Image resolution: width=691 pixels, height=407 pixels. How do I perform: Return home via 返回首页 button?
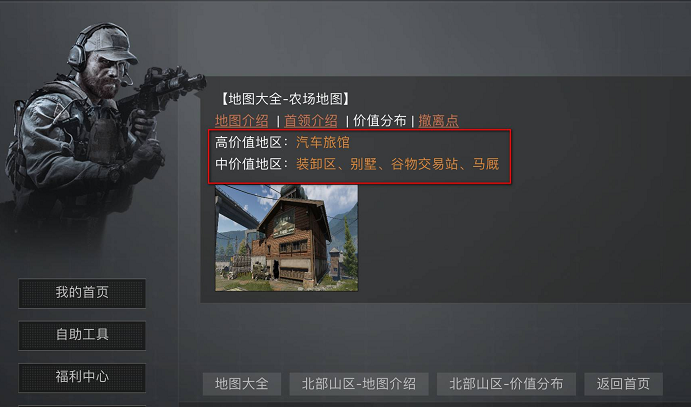[x=623, y=384]
